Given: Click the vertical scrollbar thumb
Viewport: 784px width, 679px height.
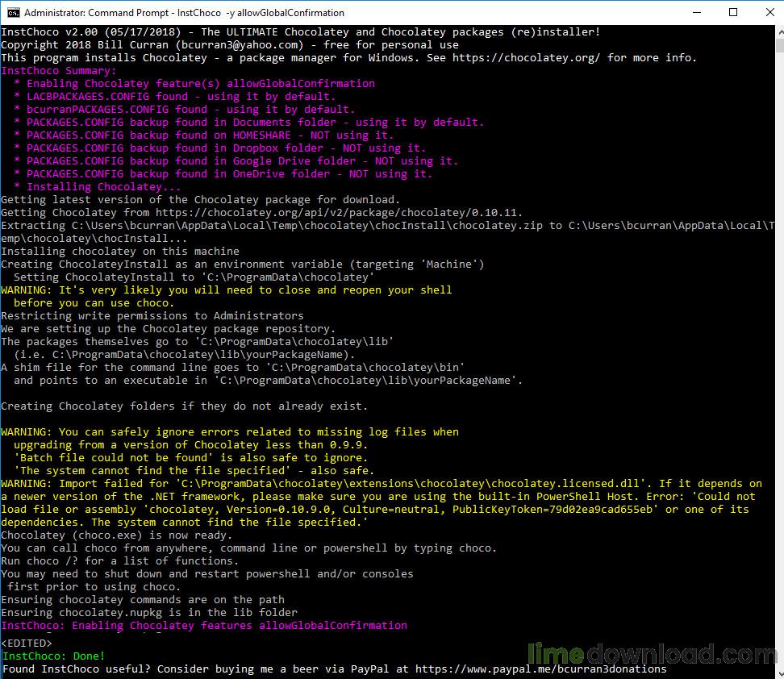Looking at the screenshot, I should pos(780,45).
